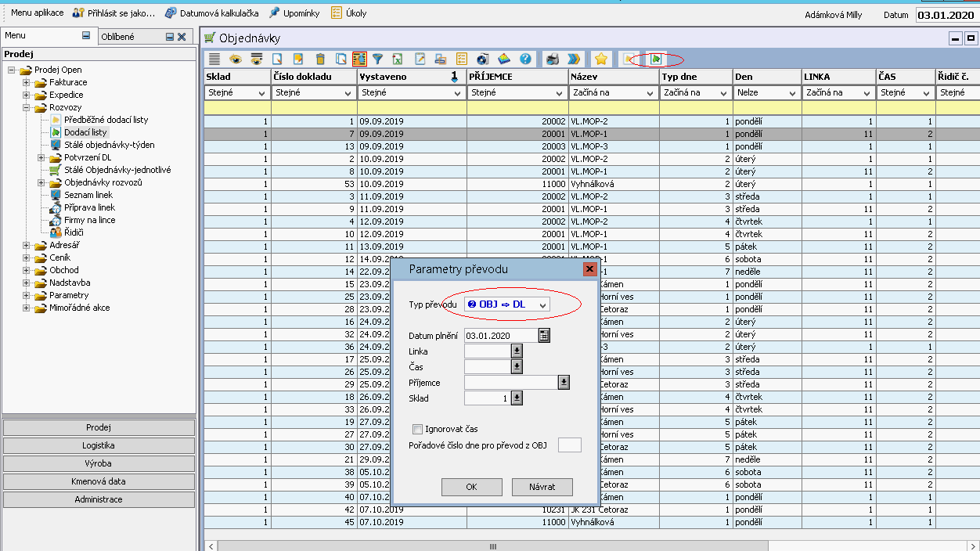This screenshot has height=551, width=980.
Task: Click the trash can delete icon
Action: click(x=320, y=59)
